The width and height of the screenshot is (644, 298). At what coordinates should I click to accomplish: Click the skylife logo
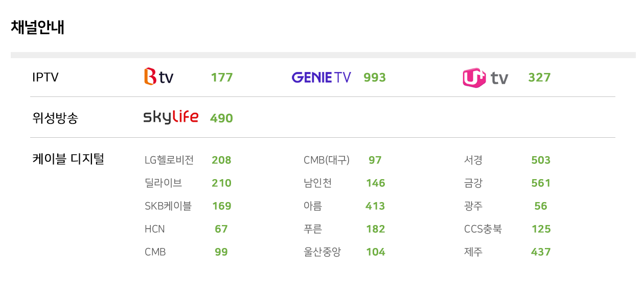[x=171, y=117]
